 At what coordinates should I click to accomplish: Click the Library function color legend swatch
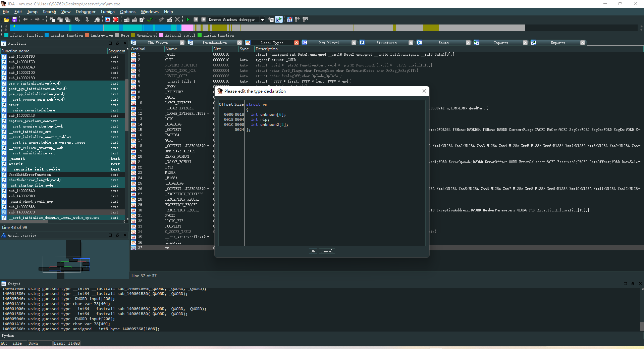(6, 35)
